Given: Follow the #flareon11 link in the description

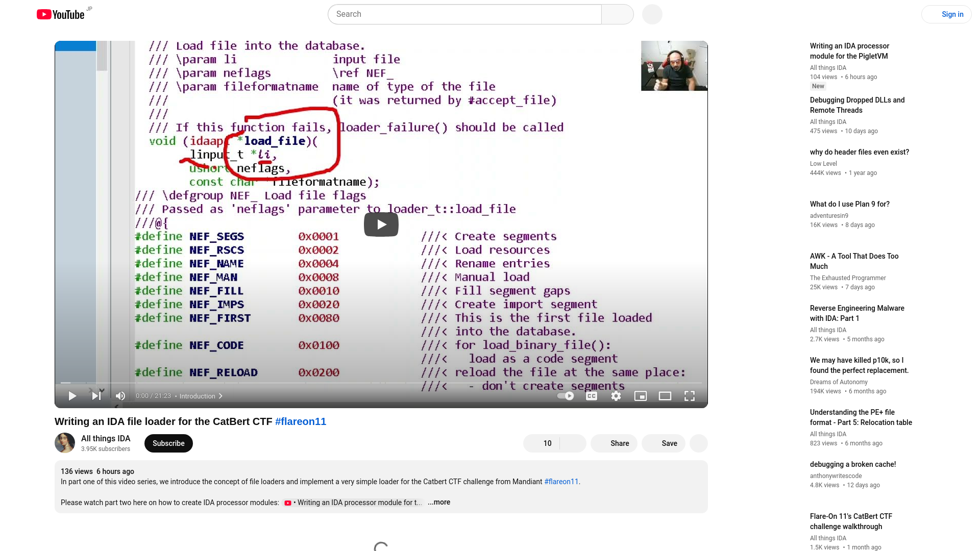Looking at the screenshot, I should tap(561, 482).
